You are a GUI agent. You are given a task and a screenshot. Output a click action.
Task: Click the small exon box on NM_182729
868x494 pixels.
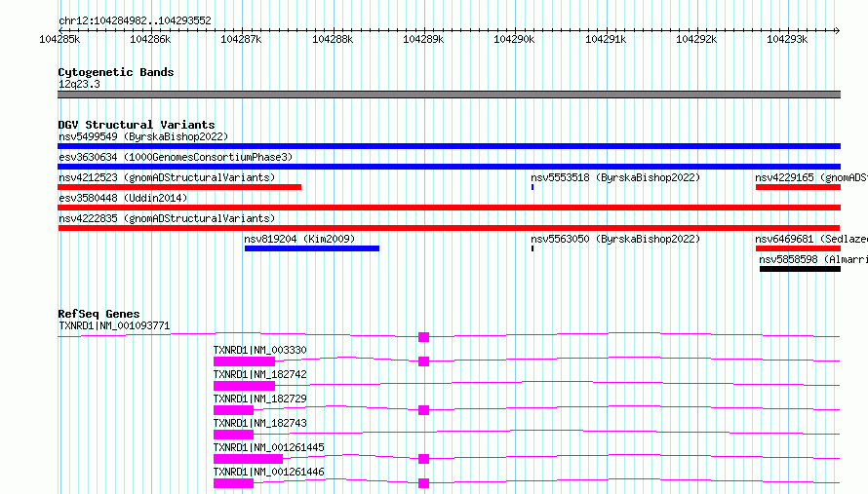click(423, 410)
